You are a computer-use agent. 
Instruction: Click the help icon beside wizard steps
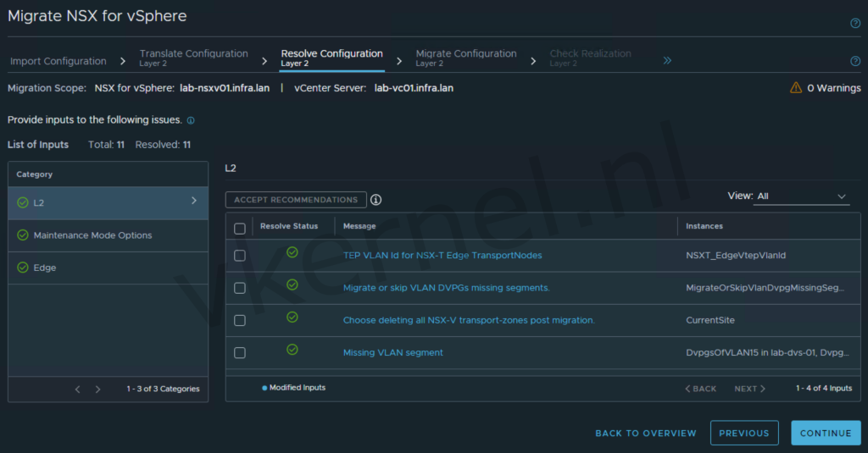click(855, 61)
